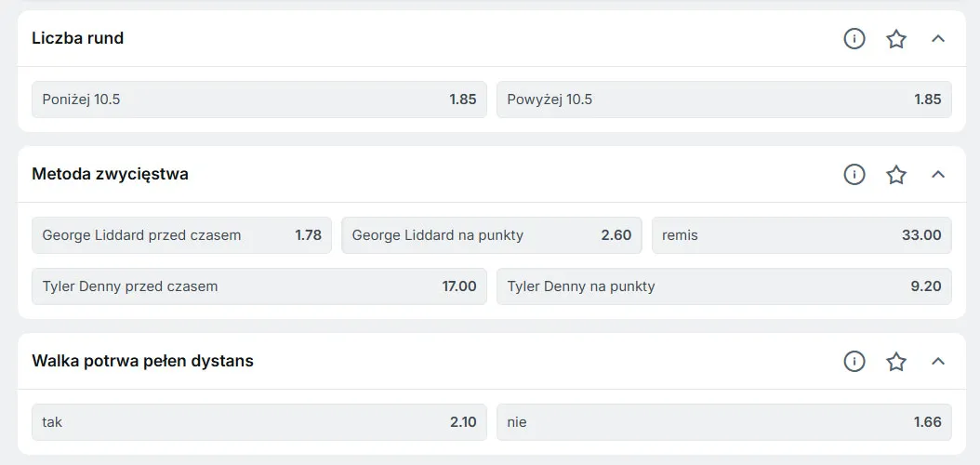980x465 pixels.
Task: Click the Liczba rund heading
Action: [x=77, y=39]
